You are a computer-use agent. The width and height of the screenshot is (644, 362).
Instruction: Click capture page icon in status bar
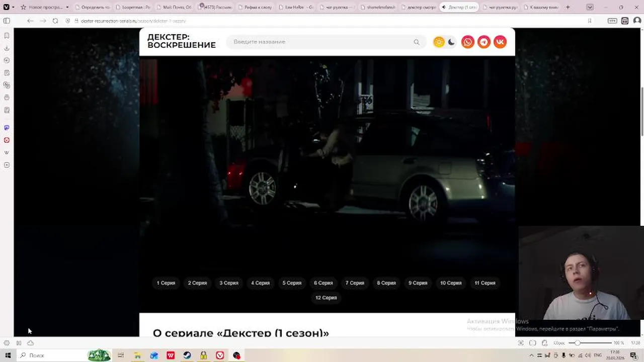click(x=521, y=343)
